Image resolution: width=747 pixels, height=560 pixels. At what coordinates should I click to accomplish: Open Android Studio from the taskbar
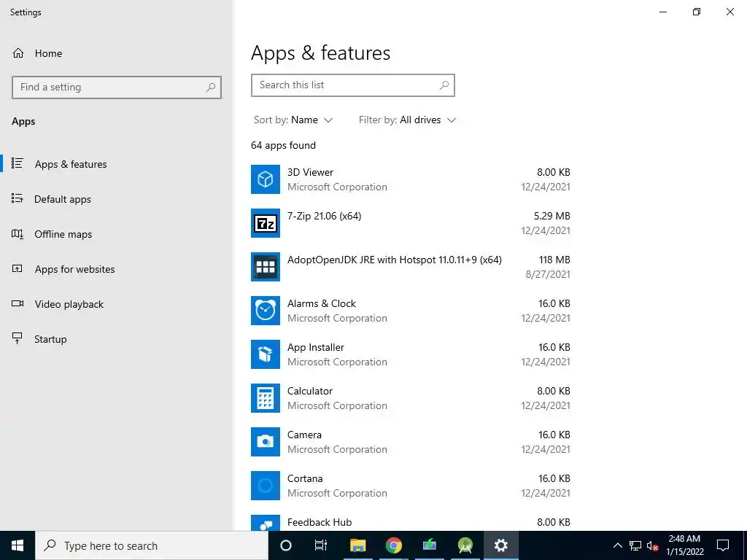pyautogui.click(x=465, y=545)
